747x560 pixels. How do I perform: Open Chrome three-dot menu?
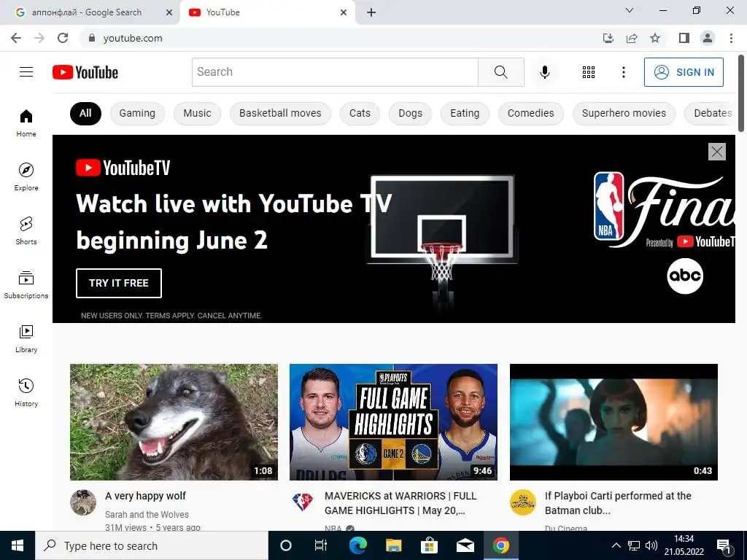coord(731,38)
